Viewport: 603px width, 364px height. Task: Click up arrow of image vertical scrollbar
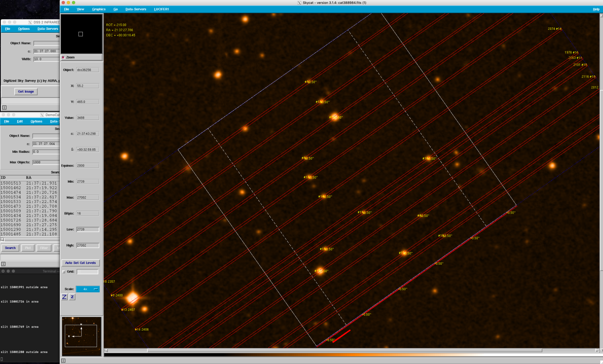point(601,16)
